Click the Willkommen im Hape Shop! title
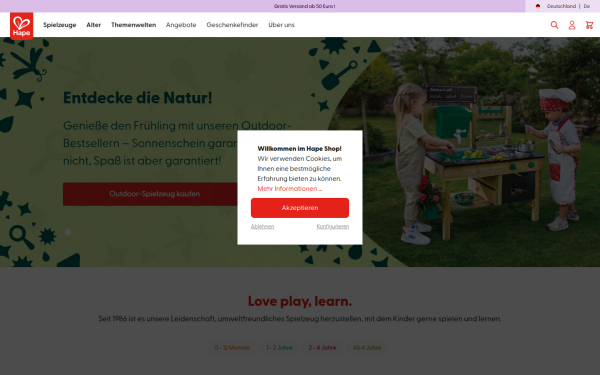The image size is (600, 375). click(x=299, y=148)
